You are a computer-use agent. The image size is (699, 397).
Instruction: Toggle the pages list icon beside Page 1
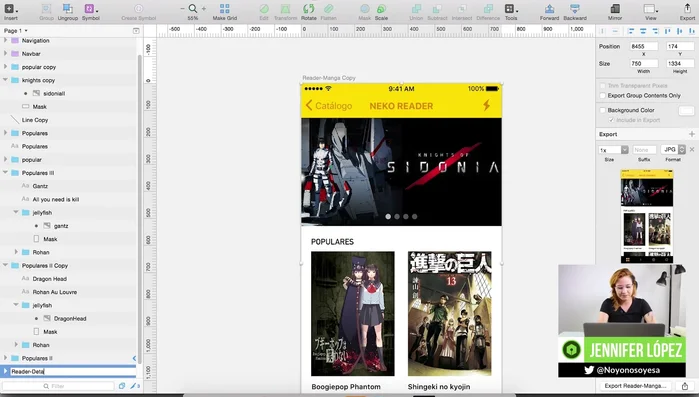point(136,31)
